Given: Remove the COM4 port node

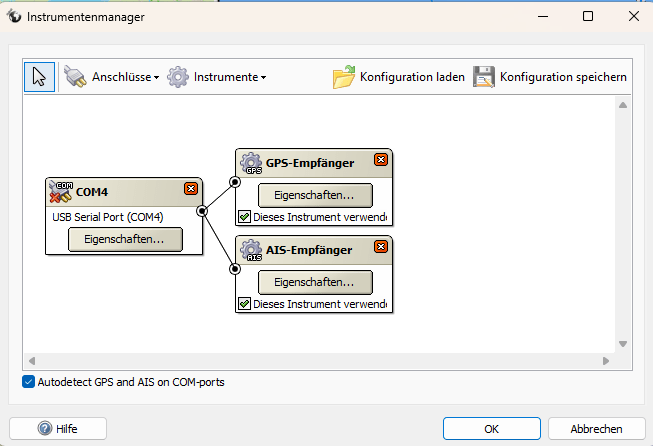Looking at the screenshot, I should 191,188.
